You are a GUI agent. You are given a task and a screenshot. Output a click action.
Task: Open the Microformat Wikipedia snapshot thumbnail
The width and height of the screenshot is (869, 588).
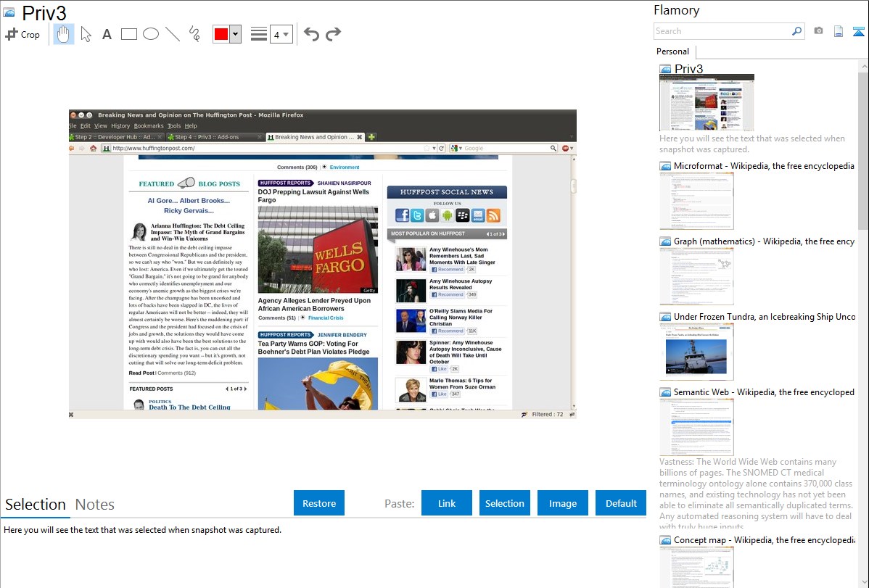pos(696,201)
